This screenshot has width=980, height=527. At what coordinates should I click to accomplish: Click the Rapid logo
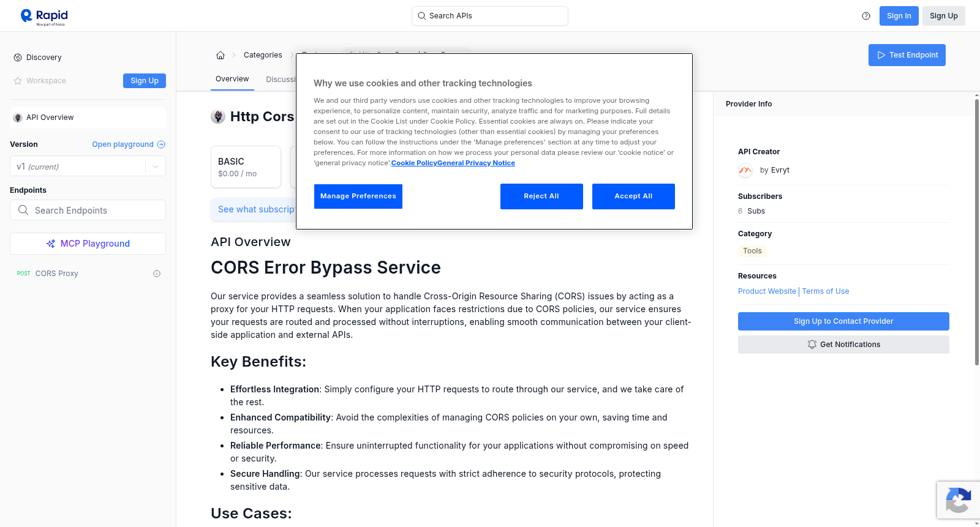(44, 17)
